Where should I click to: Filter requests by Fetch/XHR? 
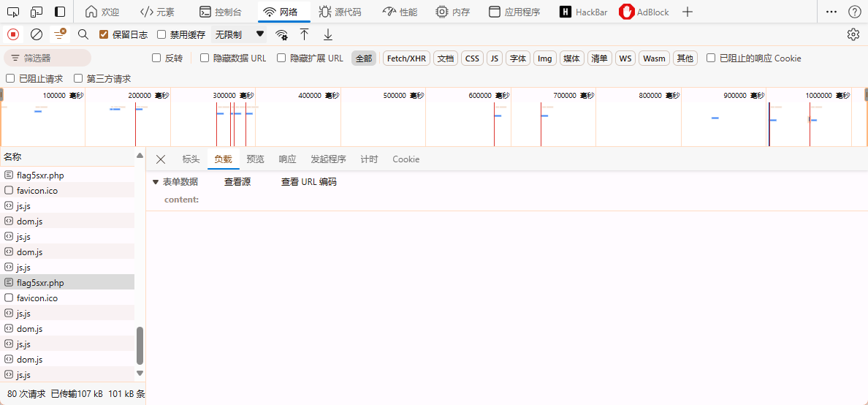point(406,58)
